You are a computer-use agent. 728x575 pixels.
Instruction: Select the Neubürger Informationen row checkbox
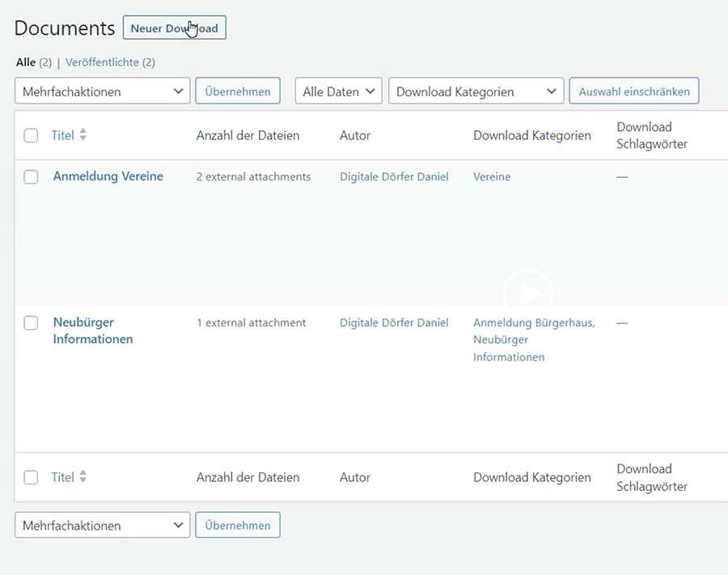pyautogui.click(x=31, y=323)
